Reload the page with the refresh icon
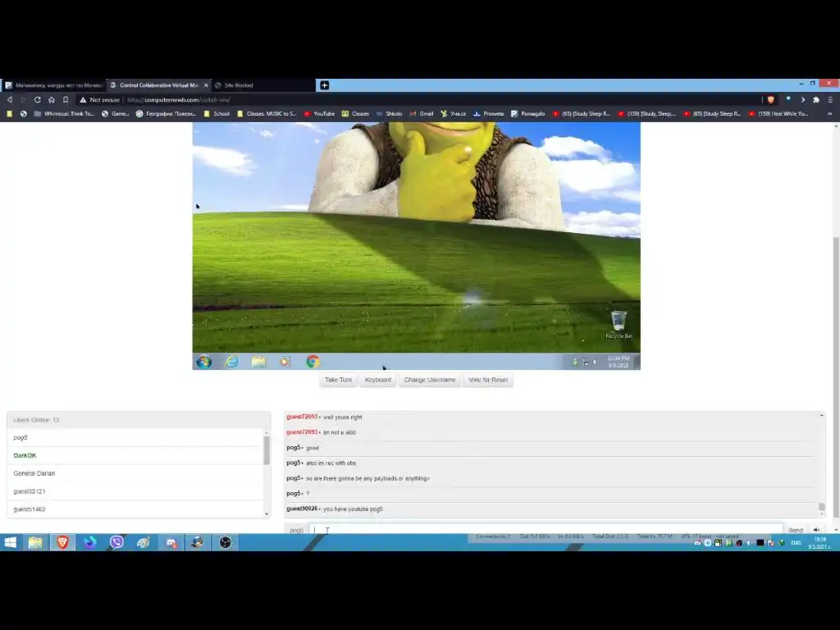 pyautogui.click(x=38, y=99)
